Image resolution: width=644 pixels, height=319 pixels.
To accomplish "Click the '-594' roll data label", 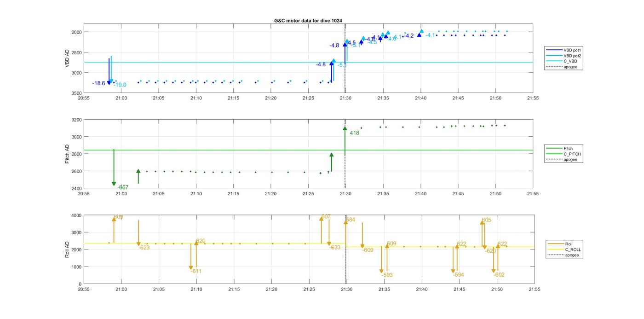I will [458, 275].
